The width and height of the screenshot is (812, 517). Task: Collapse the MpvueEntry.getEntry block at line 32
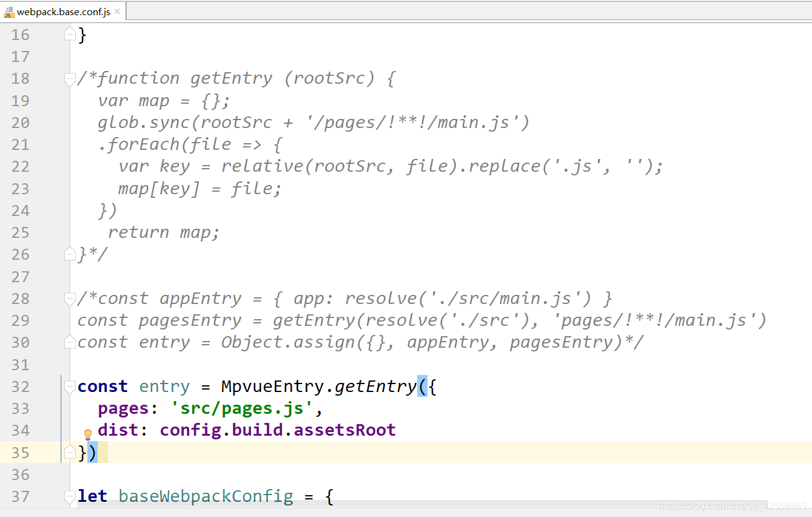coord(70,387)
